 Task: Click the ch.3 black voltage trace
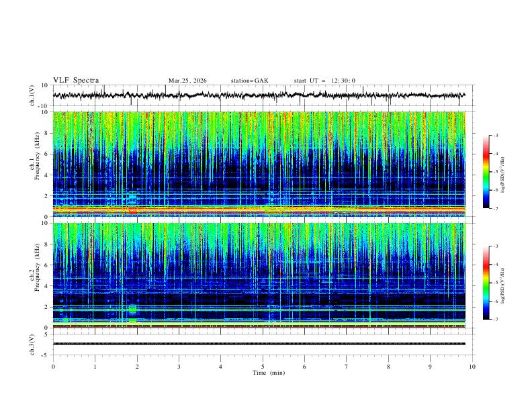tap(259, 344)
